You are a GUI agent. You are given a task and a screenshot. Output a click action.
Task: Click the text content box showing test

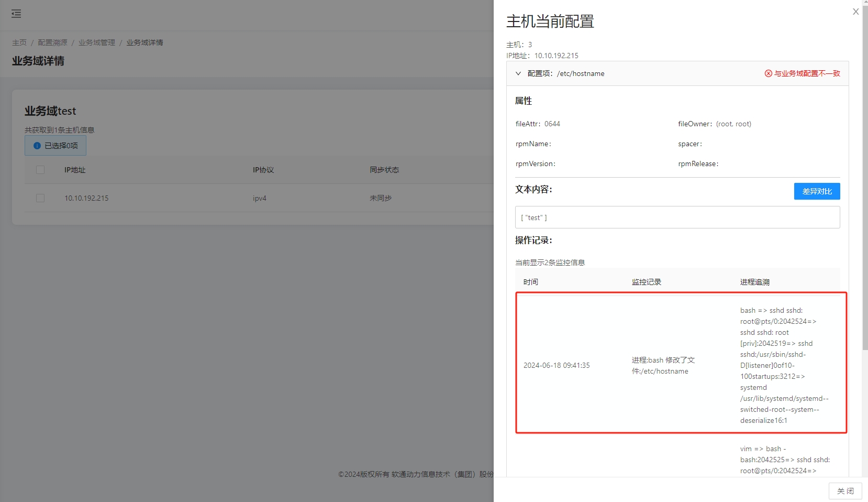(677, 217)
